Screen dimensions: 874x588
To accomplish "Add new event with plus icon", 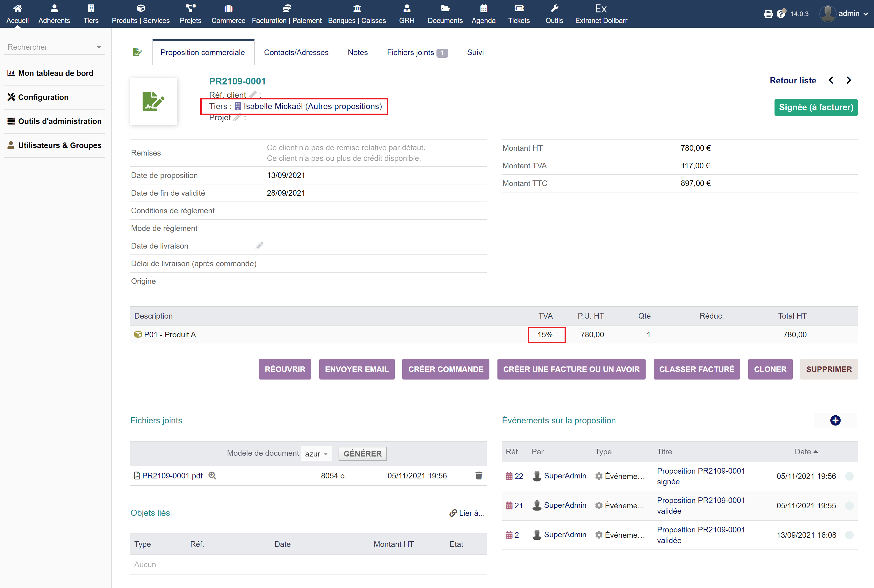I will tap(835, 420).
